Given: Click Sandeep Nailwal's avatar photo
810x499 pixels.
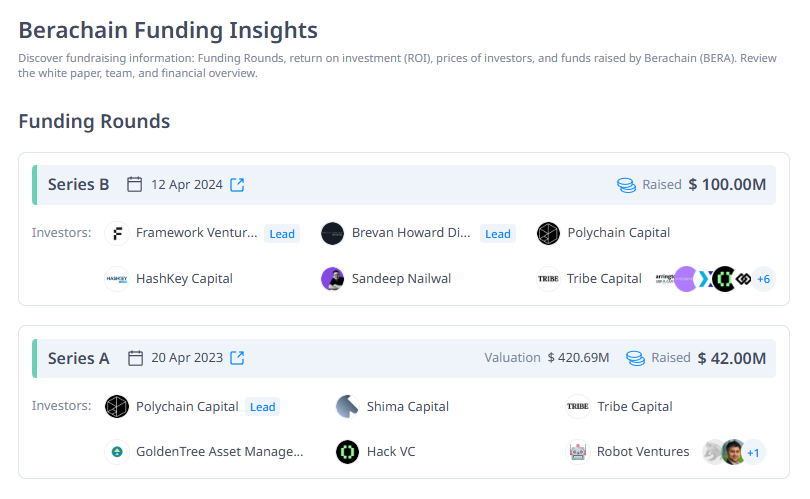Looking at the screenshot, I should 333,279.
